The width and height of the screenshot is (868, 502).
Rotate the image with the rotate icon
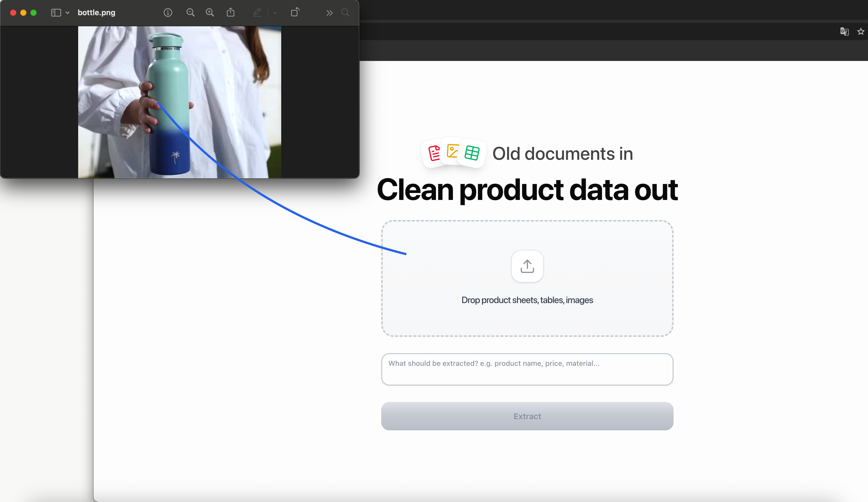point(295,12)
